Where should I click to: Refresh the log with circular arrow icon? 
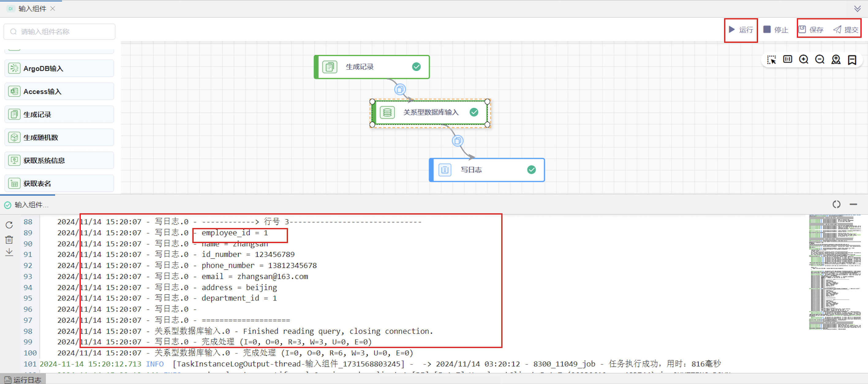click(x=9, y=225)
